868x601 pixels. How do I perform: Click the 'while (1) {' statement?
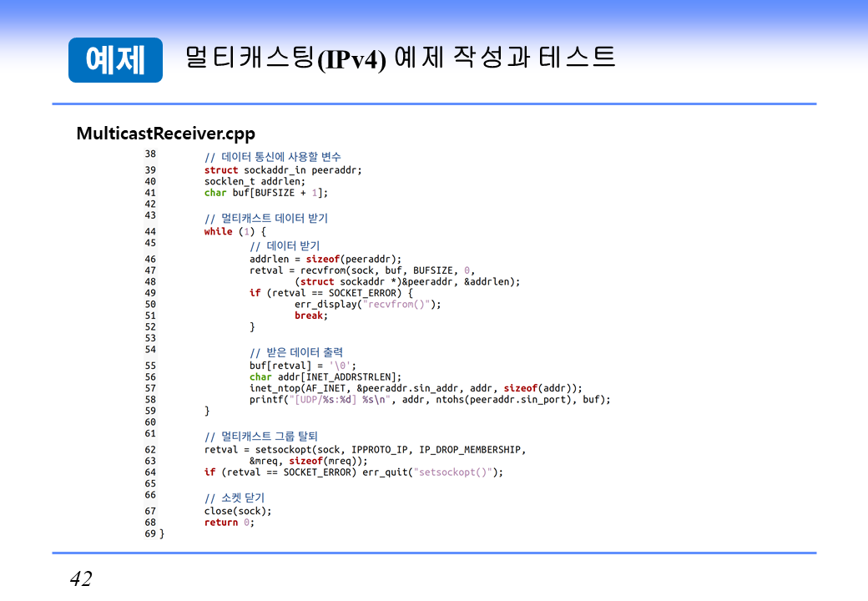click(x=235, y=232)
